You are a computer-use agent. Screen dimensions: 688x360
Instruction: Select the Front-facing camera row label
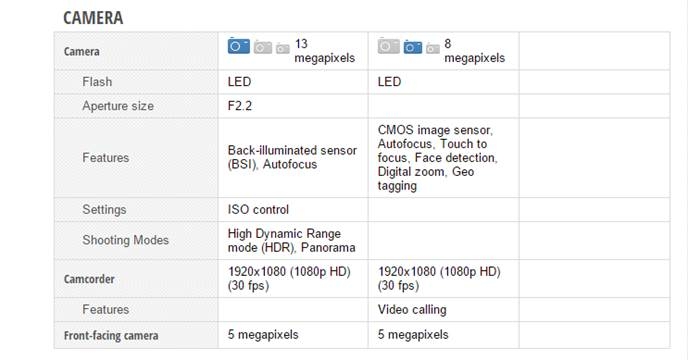coord(111,335)
